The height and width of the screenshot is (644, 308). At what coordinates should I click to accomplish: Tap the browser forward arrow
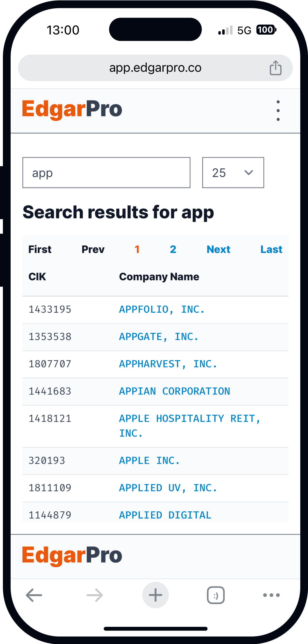95,595
